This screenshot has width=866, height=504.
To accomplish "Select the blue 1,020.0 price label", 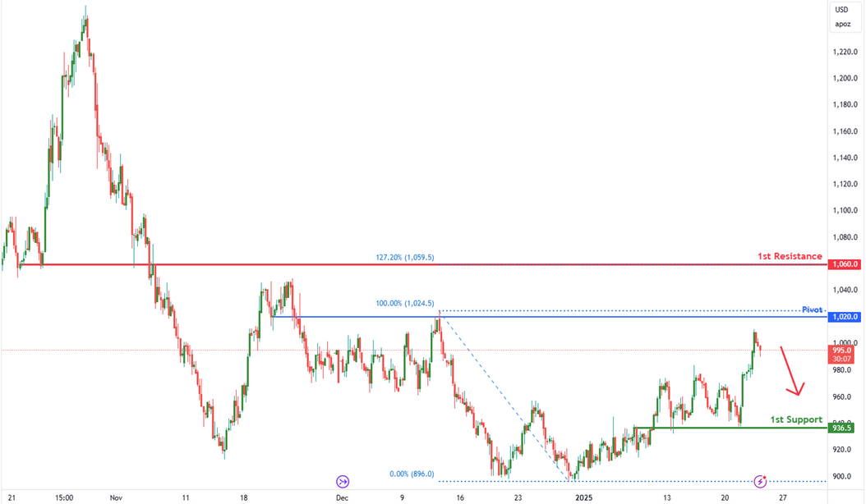I will click(x=844, y=317).
